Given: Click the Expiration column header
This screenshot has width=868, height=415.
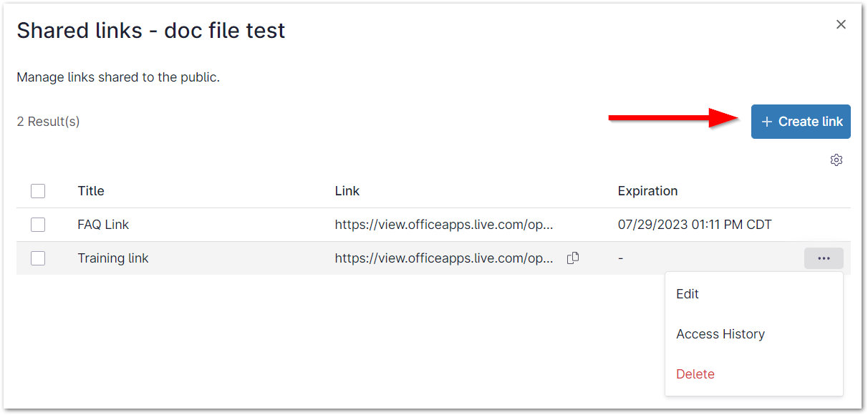Looking at the screenshot, I should [647, 190].
